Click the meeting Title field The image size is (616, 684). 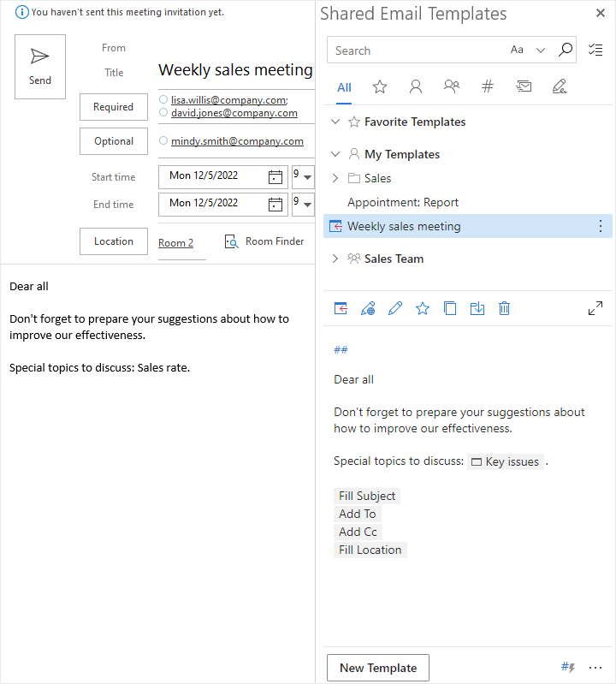coord(236,70)
